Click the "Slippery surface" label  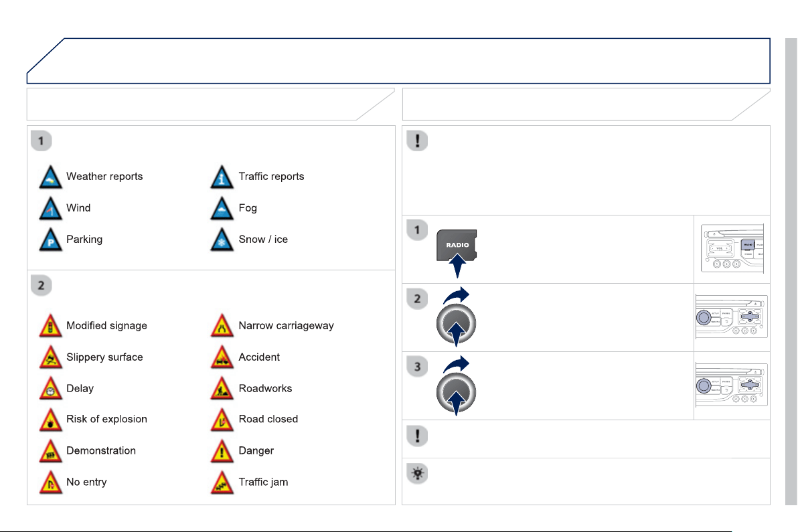pyautogui.click(x=104, y=357)
